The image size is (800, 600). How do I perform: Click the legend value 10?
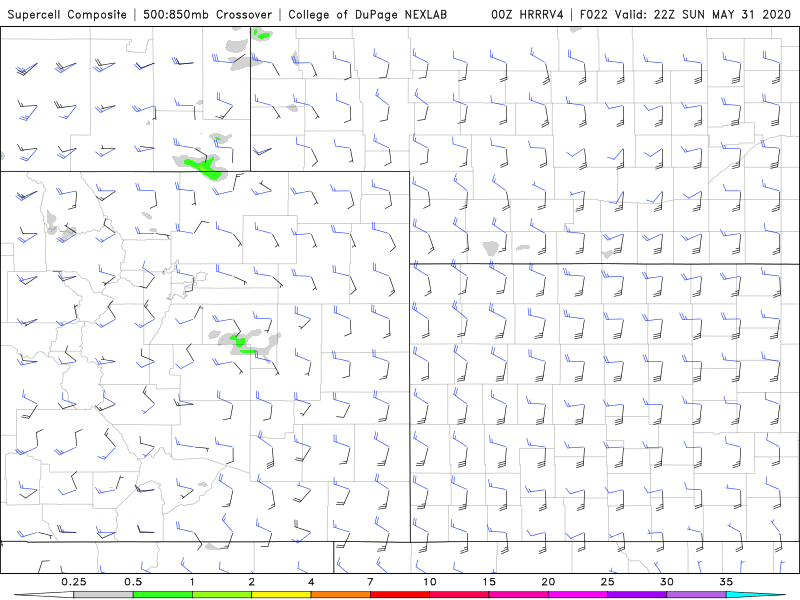430,582
